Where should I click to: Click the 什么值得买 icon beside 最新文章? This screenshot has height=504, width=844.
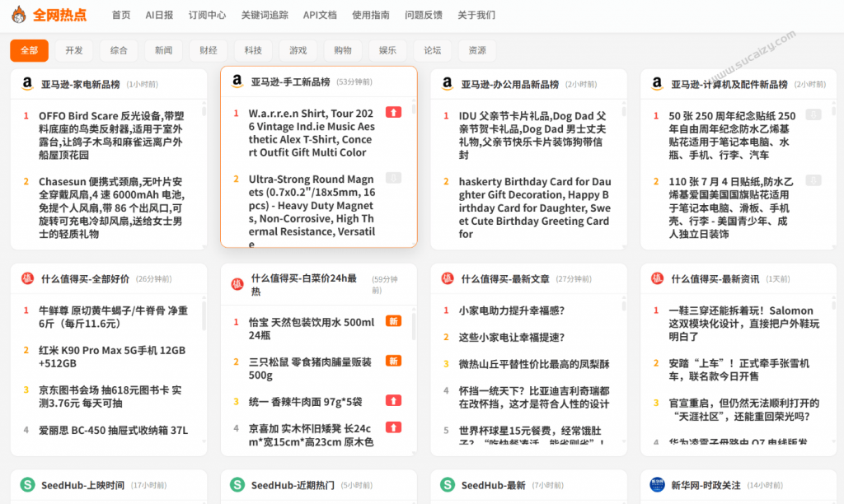(x=447, y=278)
